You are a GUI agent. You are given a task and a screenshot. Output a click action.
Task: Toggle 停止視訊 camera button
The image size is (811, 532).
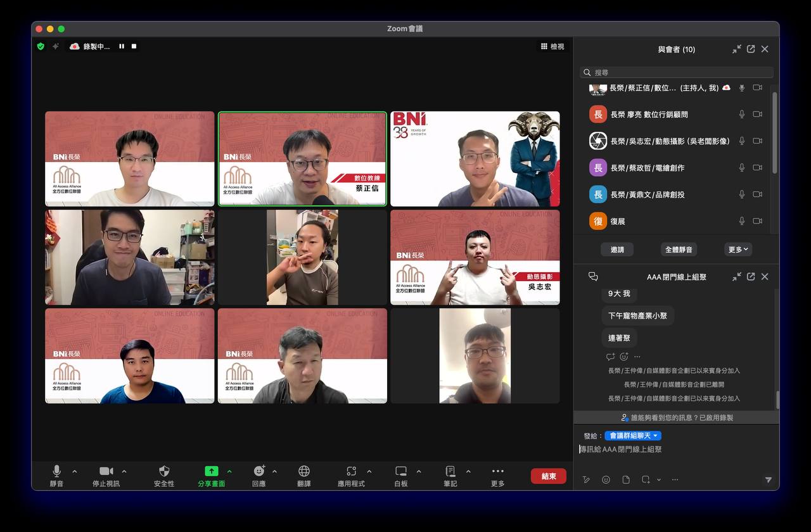point(106,471)
